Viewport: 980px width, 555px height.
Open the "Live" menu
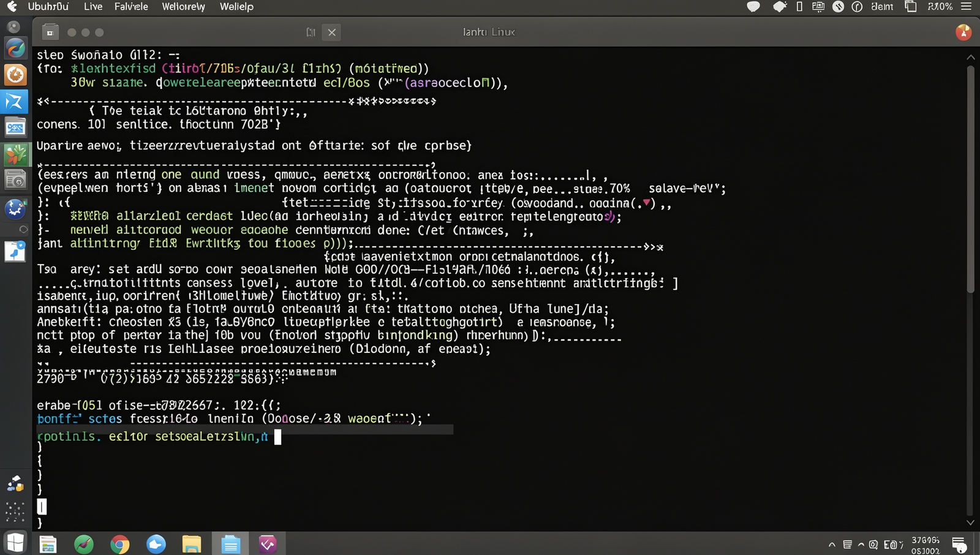(x=93, y=7)
